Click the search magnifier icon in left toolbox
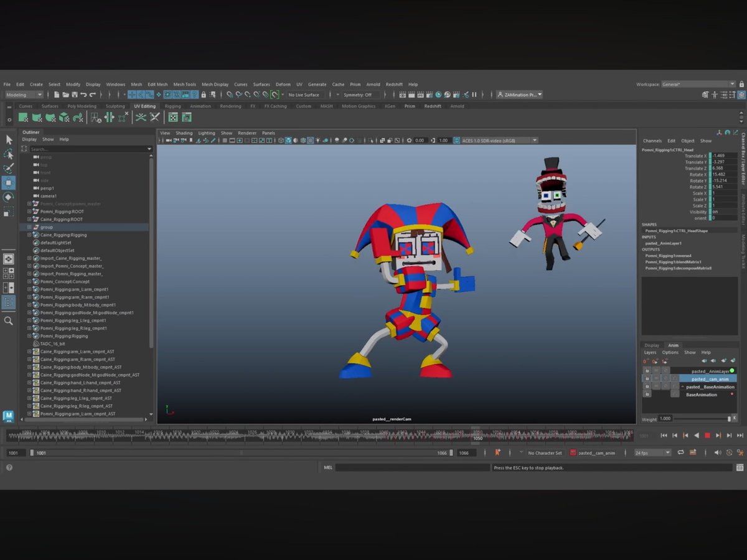Viewport: 747px width, 560px height. [x=9, y=320]
